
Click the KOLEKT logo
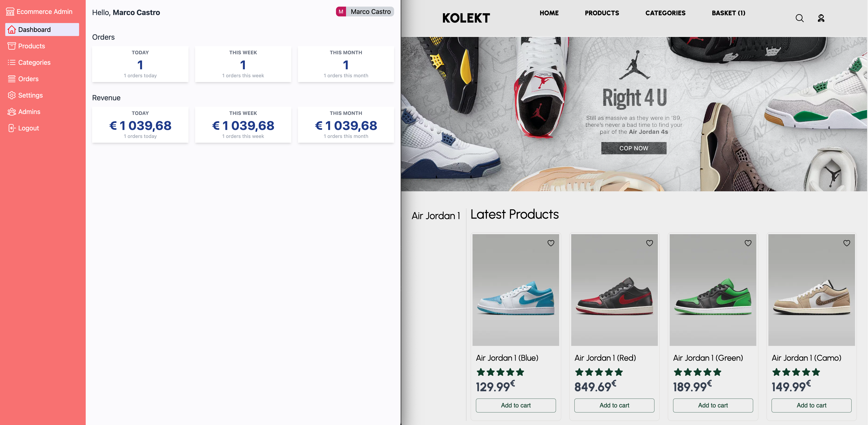click(466, 18)
